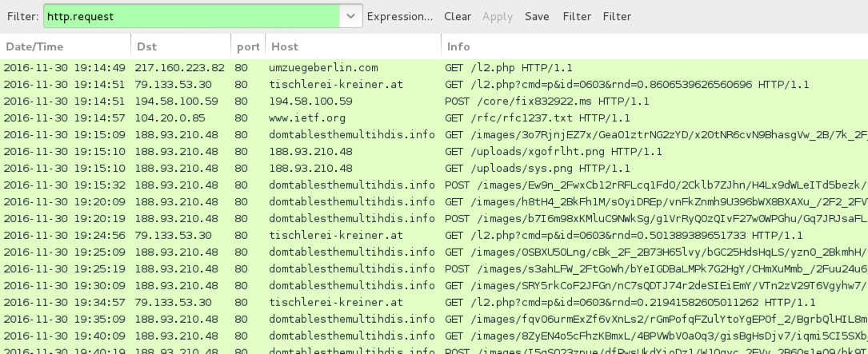Open the filter history dropdown arrow
This screenshot has height=354, width=868.
[350, 16]
